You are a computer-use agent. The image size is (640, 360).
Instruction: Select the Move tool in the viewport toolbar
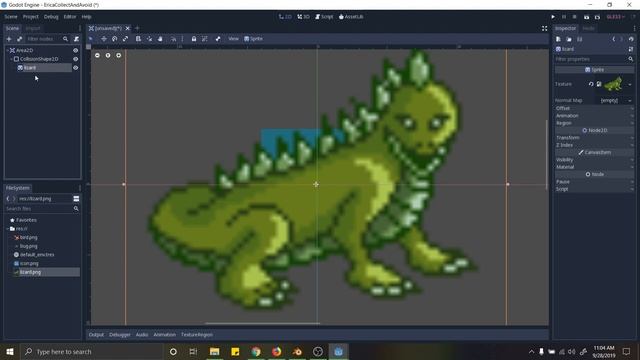pos(104,39)
